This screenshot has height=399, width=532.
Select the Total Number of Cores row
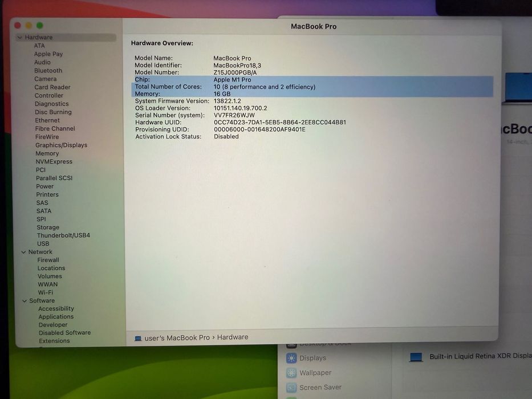(x=312, y=87)
